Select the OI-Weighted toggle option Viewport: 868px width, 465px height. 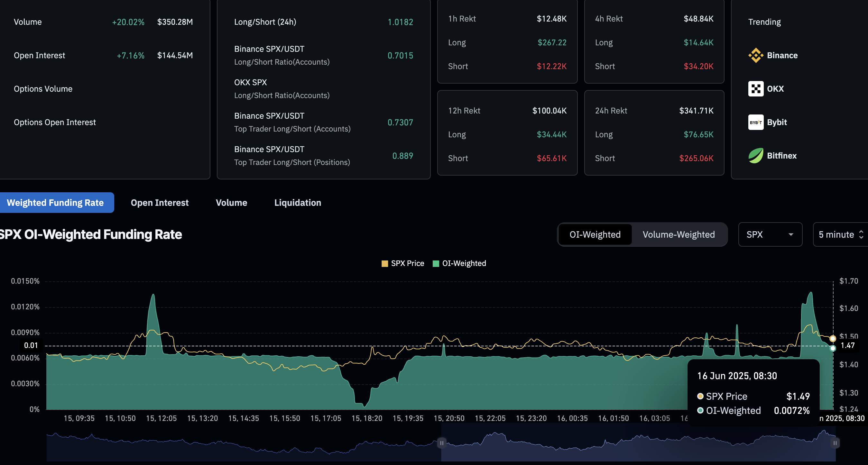[x=595, y=234]
